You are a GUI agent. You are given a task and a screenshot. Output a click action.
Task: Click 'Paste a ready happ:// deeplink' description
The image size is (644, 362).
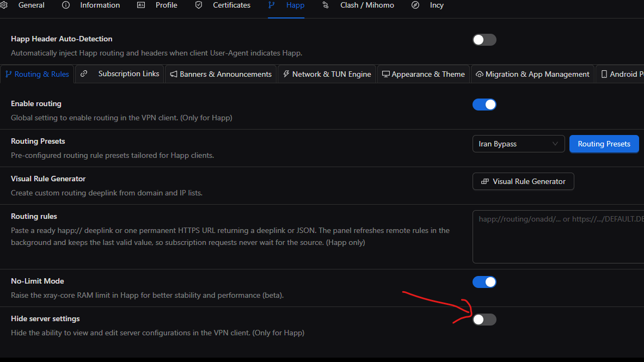tap(230, 236)
